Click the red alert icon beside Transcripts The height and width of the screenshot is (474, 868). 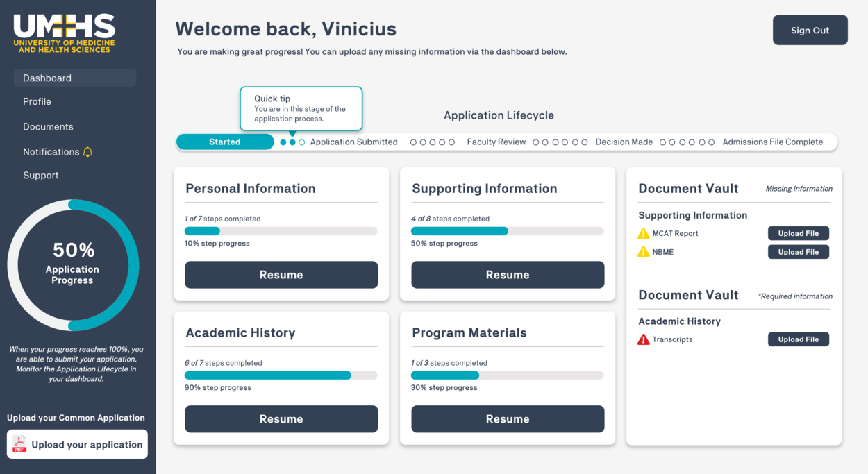pyautogui.click(x=644, y=339)
